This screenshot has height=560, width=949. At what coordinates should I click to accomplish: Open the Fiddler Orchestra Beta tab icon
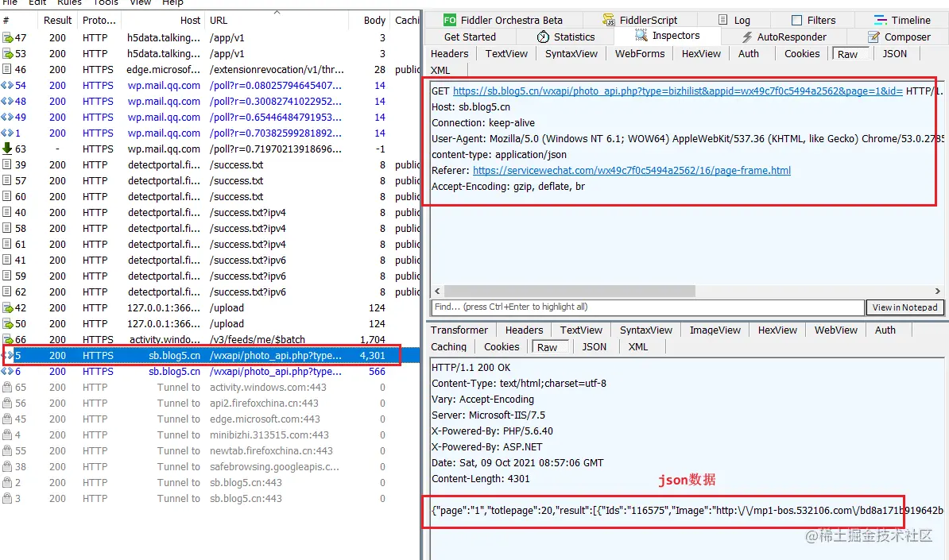450,20
